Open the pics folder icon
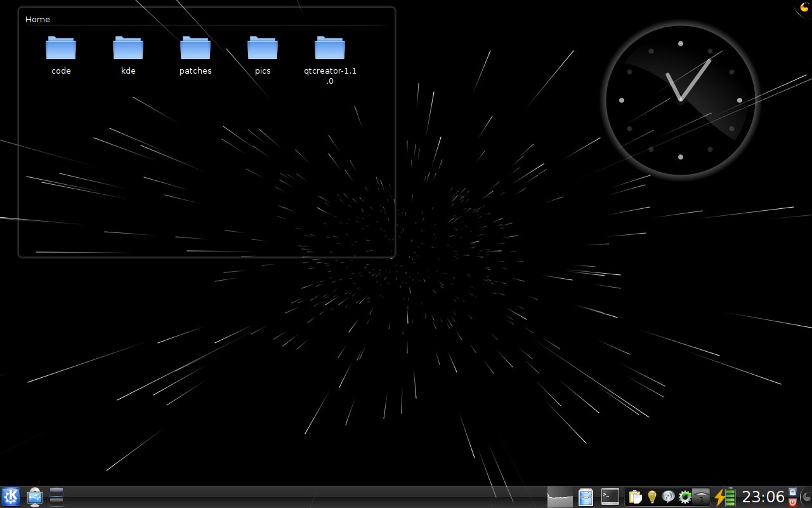812x508 pixels. 263,48
